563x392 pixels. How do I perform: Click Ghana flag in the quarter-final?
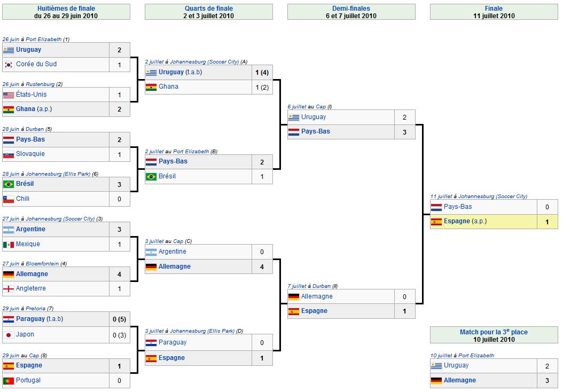point(151,87)
